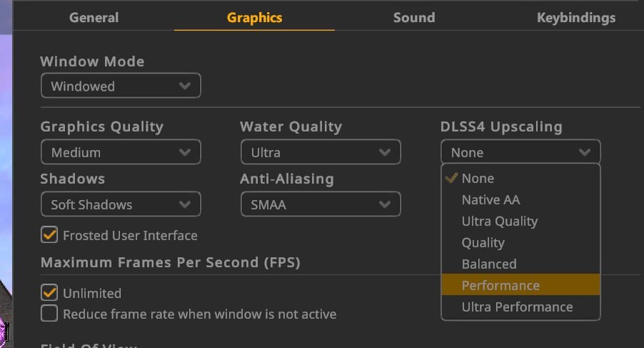Select the Native AA option

point(520,199)
